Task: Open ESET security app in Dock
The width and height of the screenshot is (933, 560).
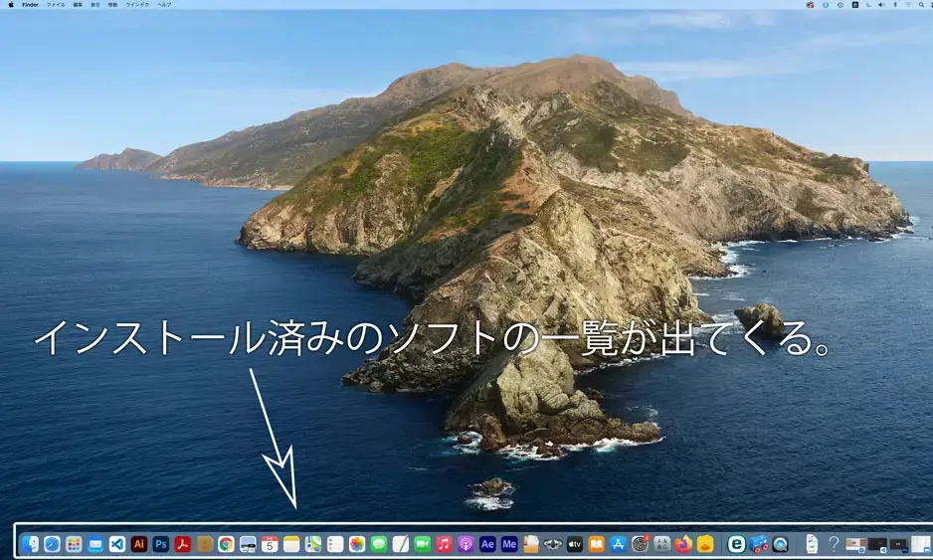Action: pos(737,543)
